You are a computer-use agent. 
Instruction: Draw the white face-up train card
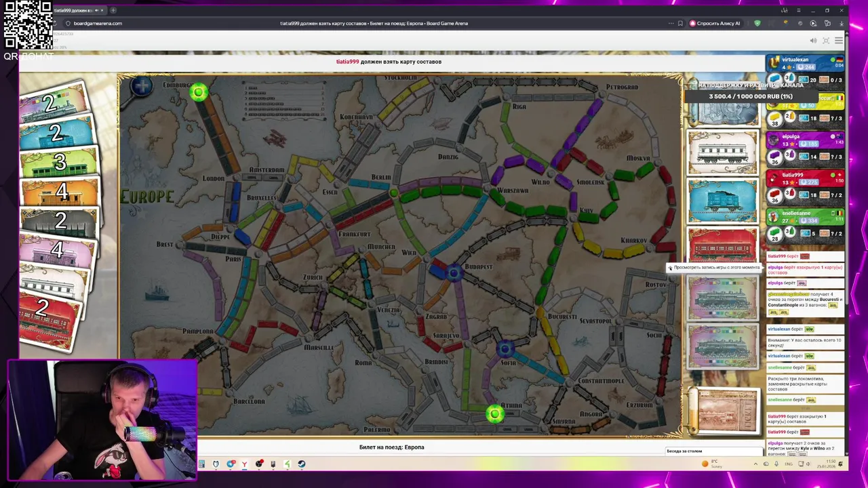point(723,152)
